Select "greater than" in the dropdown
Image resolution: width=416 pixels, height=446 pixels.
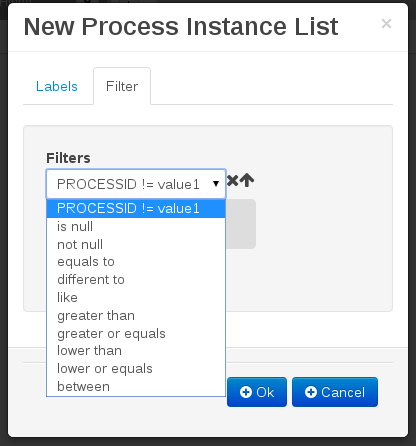coord(136,315)
